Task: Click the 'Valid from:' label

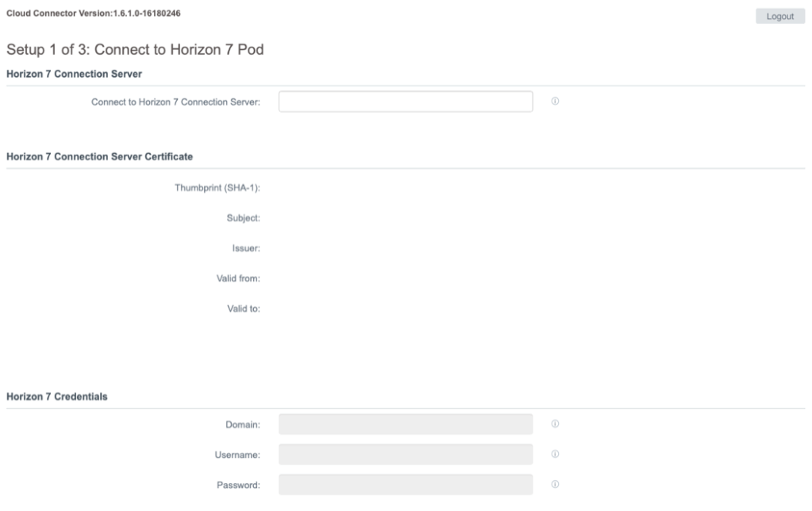Action: pos(239,278)
